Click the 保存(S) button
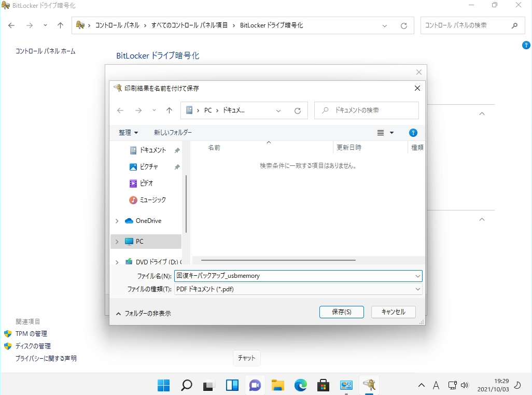The width and height of the screenshot is (532, 395). click(341, 312)
